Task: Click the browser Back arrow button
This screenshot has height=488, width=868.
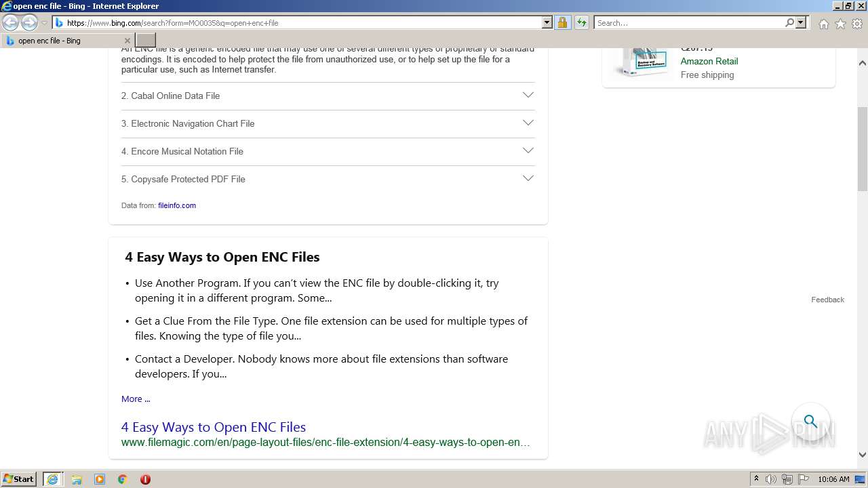Action: [x=10, y=22]
